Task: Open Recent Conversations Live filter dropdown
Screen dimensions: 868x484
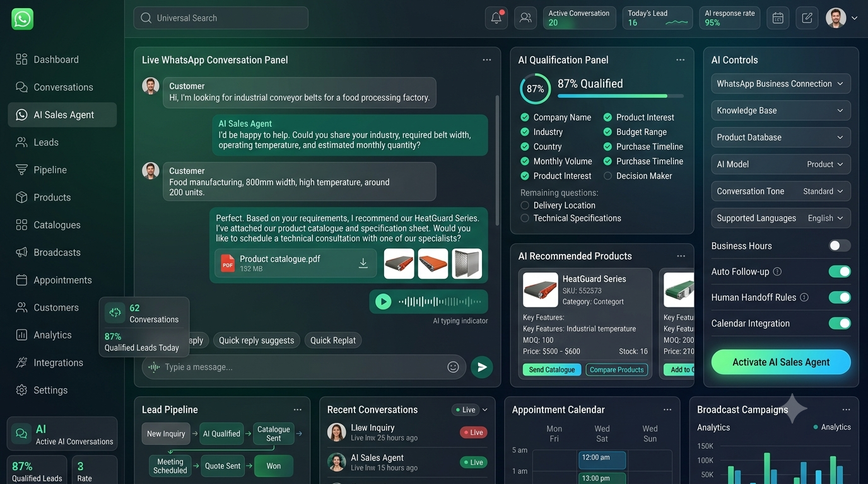Action: (470, 410)
